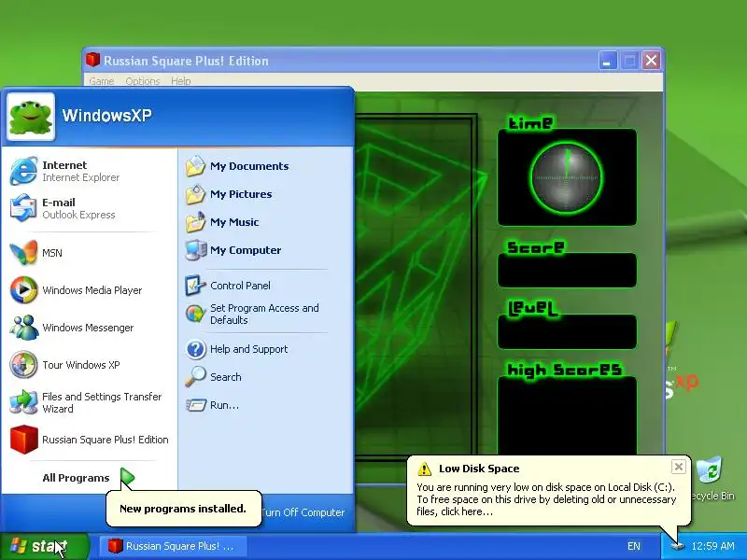Click the frog user account picture

click(x=31, y=117)
